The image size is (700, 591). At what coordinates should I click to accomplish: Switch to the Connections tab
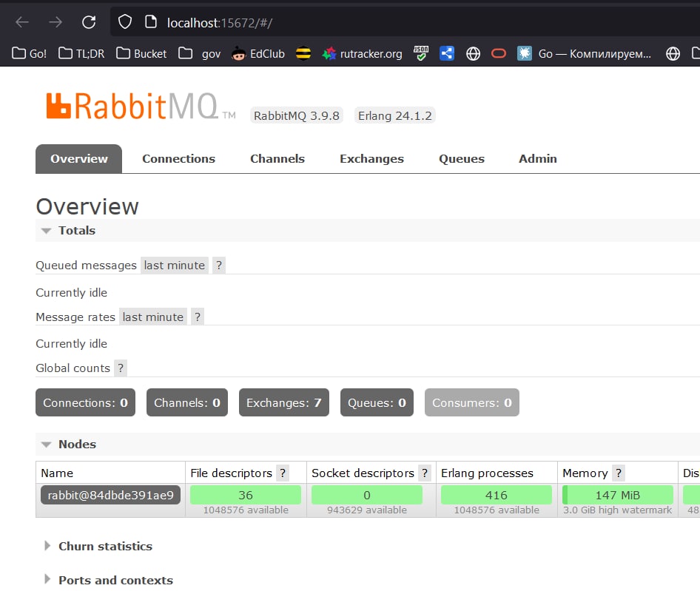pos(178,158)
